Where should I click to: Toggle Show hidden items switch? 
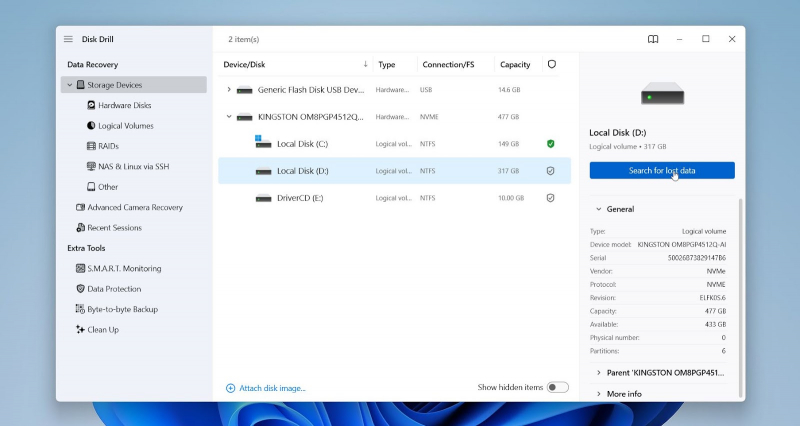pos(557,387)
